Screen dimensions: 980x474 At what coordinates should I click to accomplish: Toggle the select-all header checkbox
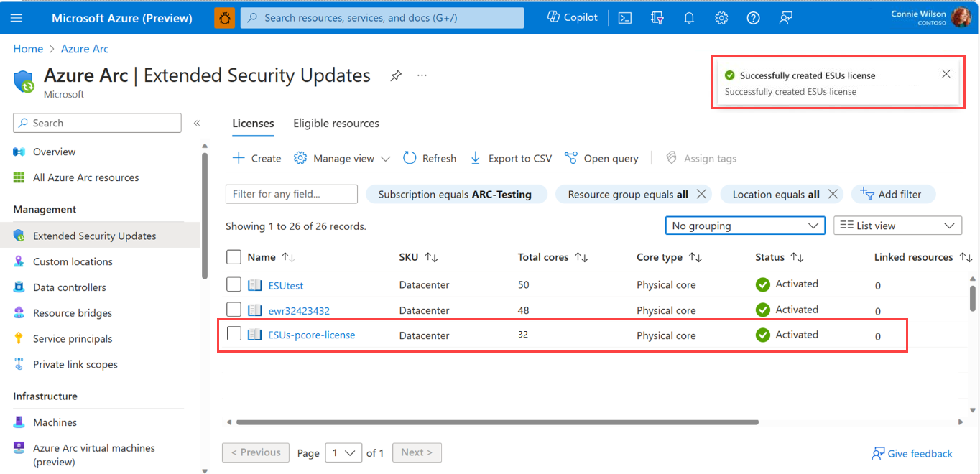[x=234, y=257]
